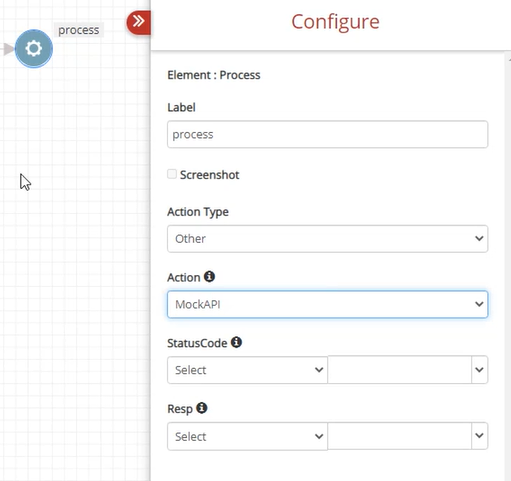Click the Screenshot label text
The width and height of the screenshot is (511, 481).
(210, 175)
